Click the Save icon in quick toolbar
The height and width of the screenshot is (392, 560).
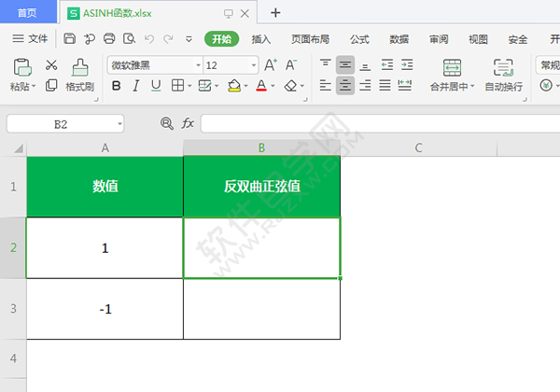pyautogui.click(x=69, y=38)
